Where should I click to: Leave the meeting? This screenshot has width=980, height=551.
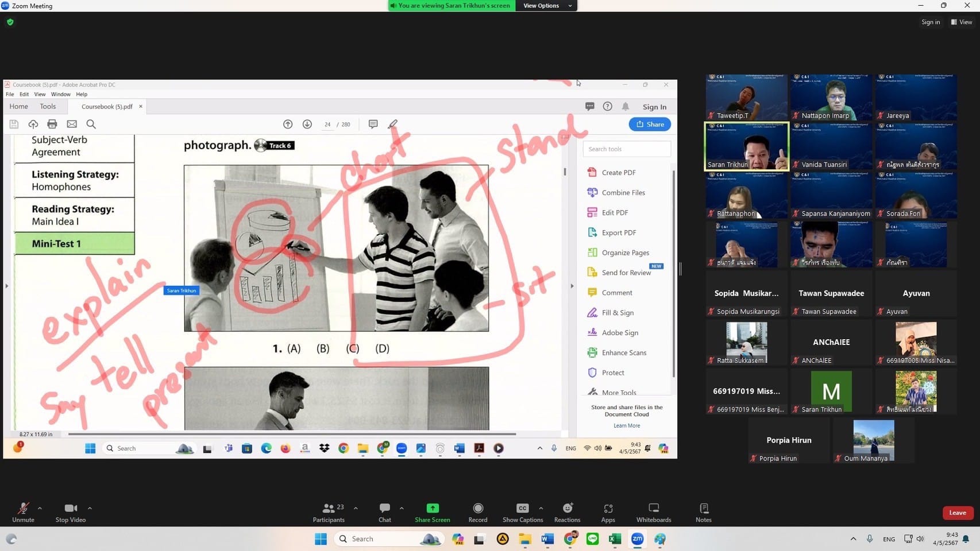click(957, 513)
